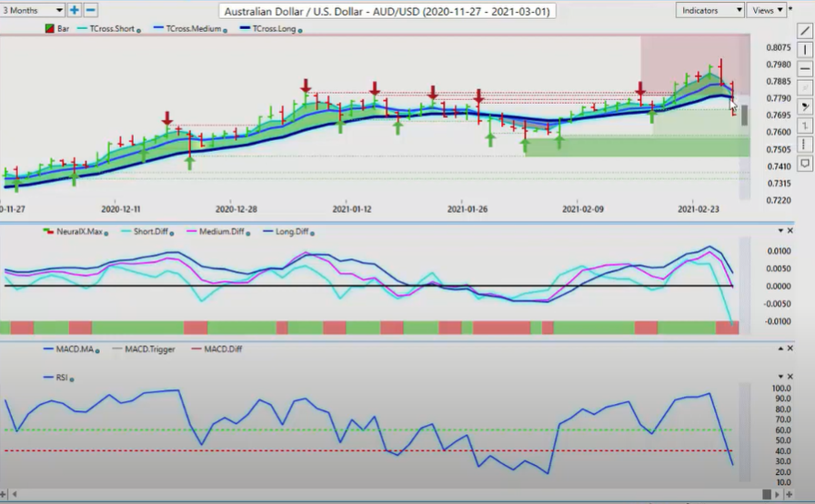Viewport: 815px width, 504px height.
Task: Click the Bar legend color icon
Action: click(x=50, y=28)
